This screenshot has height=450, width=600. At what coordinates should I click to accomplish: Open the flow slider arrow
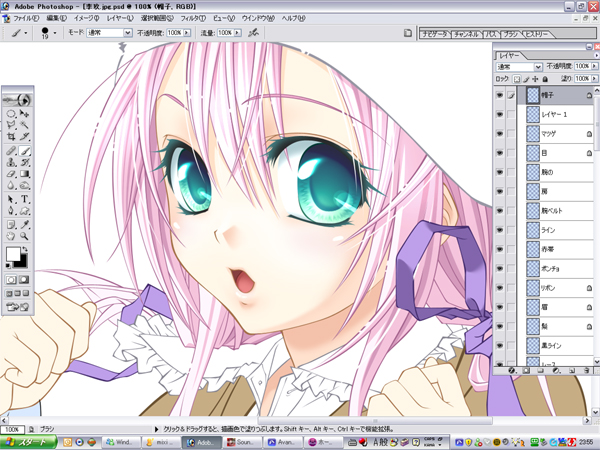click(238, 33)
